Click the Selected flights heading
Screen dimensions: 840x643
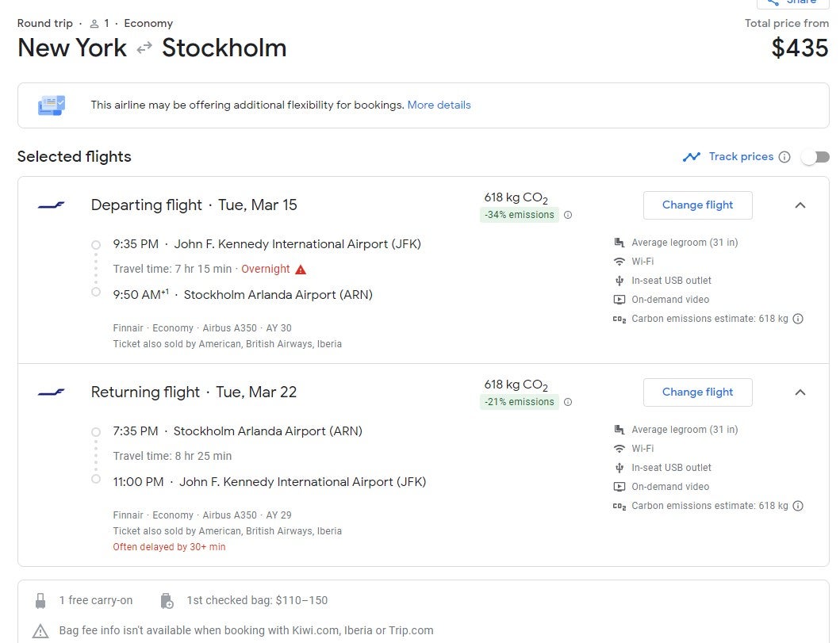tap(75, 157)
